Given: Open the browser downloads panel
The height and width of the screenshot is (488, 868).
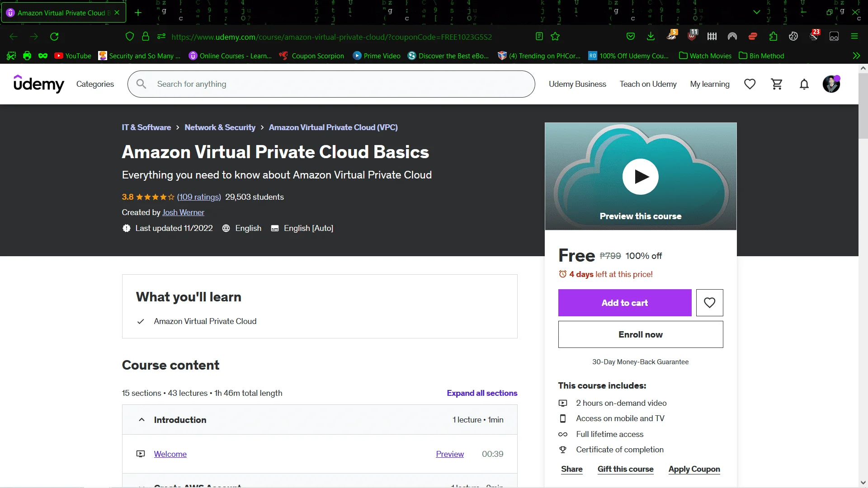Looking at the screenshot, I should 651,37.
